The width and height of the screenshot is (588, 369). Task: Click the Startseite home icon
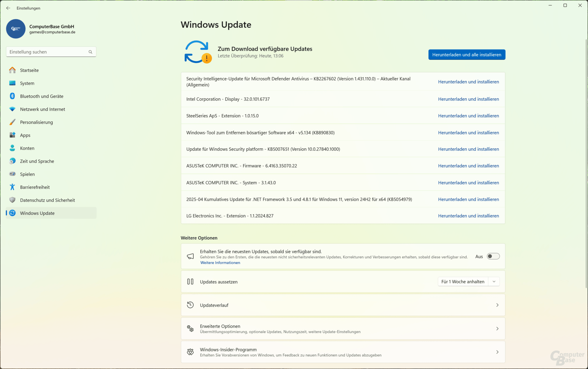12,70
